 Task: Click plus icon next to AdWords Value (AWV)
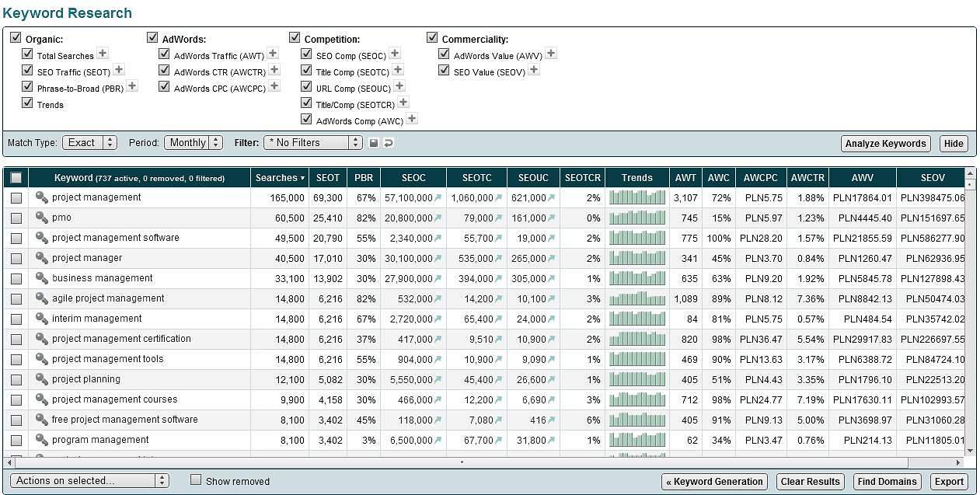551,54
